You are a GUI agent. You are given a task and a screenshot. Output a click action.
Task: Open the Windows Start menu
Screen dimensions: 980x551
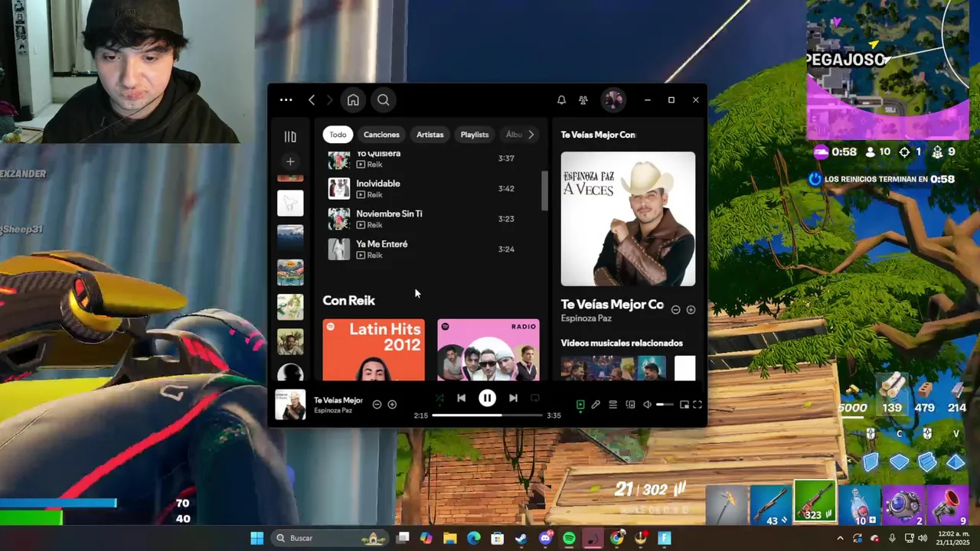click(257, 538)
